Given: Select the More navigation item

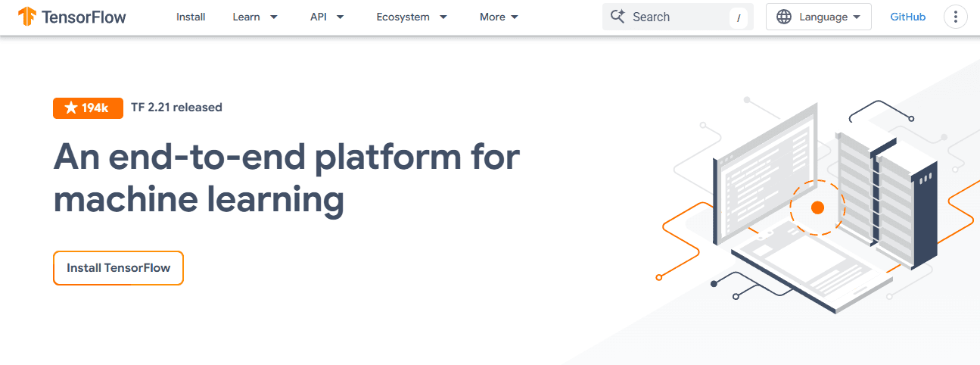Looking at the screenshot, I should tap(493, 17).
